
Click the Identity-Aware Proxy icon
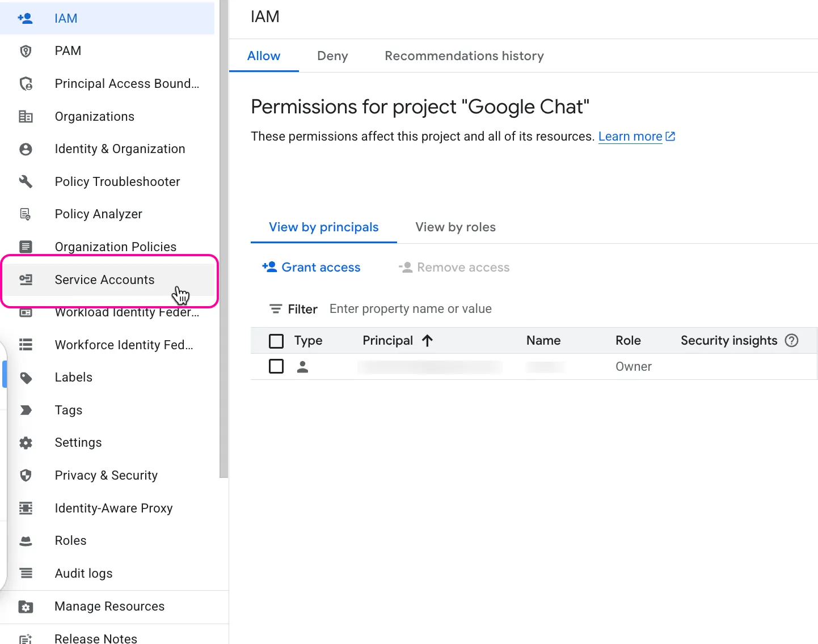(26, 508)
